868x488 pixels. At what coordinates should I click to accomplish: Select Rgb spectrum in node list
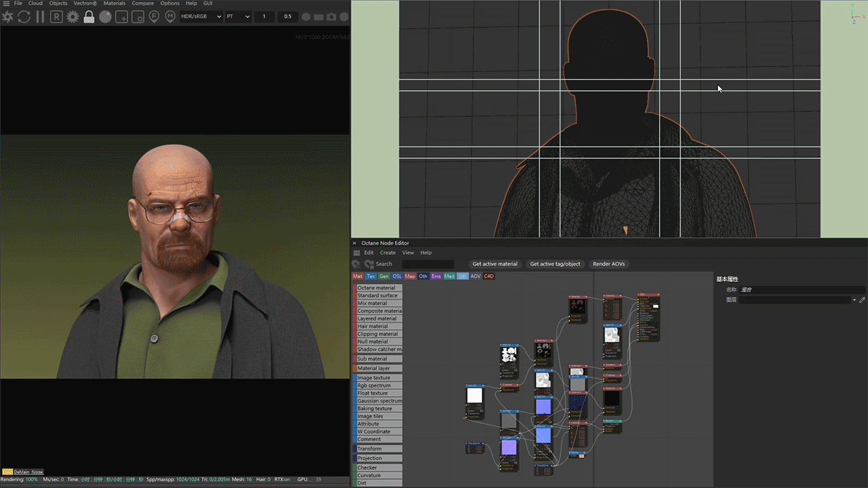[x=378, y=386]
